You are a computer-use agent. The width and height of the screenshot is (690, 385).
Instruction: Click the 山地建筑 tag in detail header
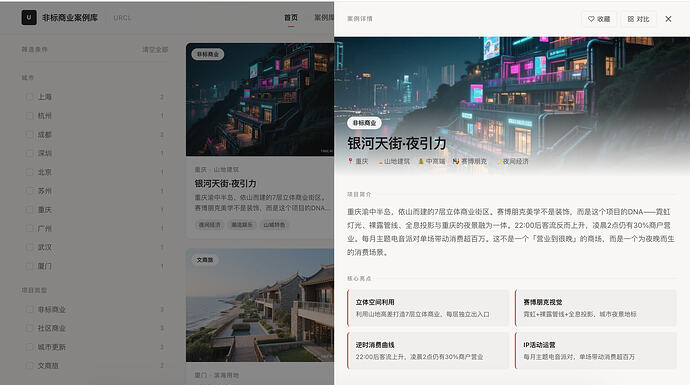tap(393, 161)
